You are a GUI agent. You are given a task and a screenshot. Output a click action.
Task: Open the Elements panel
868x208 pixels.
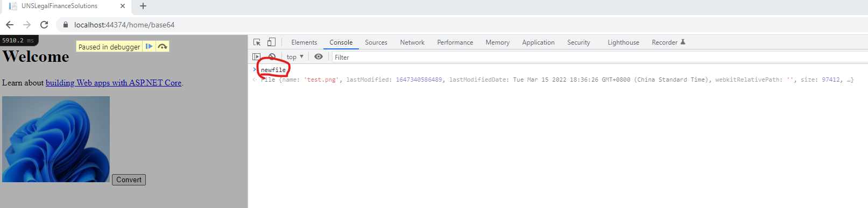pos(304,42)
